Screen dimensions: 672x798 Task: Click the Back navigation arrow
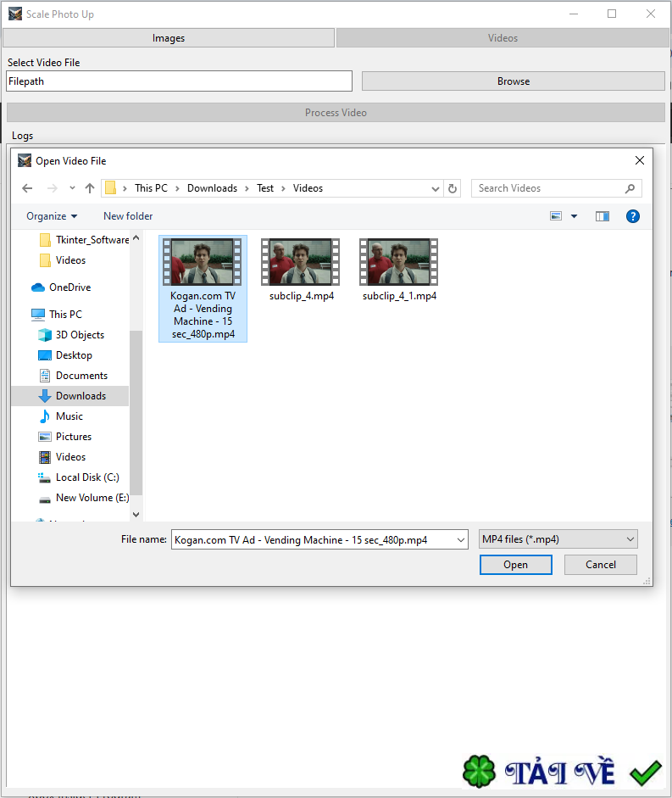coord(27,188)
